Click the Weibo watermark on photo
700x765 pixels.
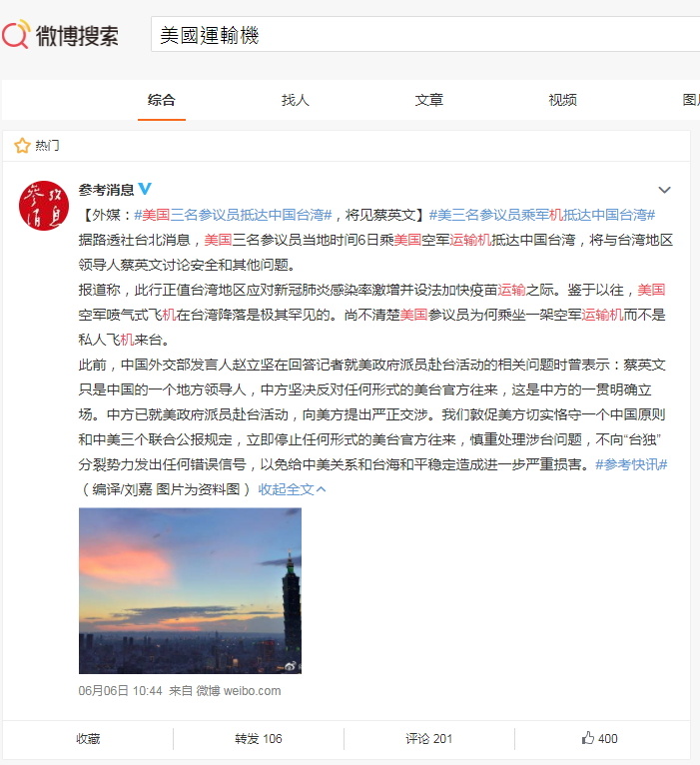coord(290,666)
